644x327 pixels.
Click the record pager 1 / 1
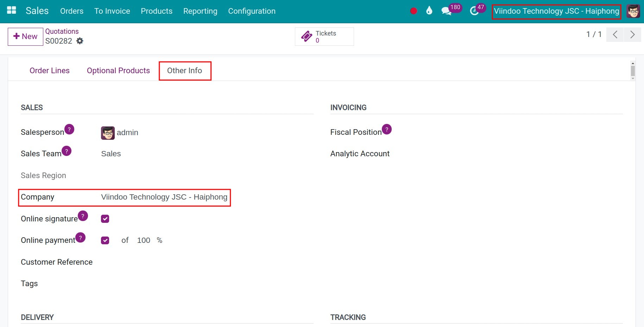[594, 34]
